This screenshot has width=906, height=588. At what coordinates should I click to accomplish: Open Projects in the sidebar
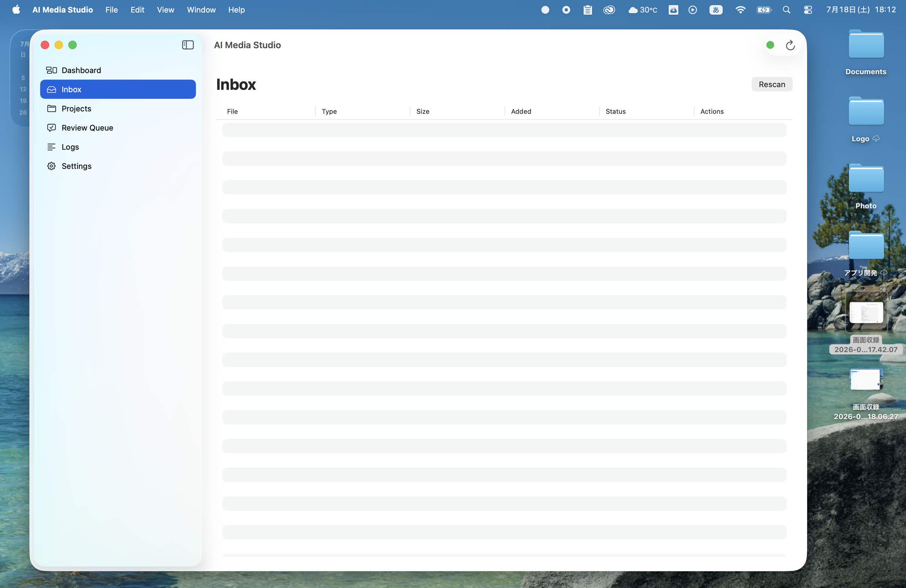[117, 109]
